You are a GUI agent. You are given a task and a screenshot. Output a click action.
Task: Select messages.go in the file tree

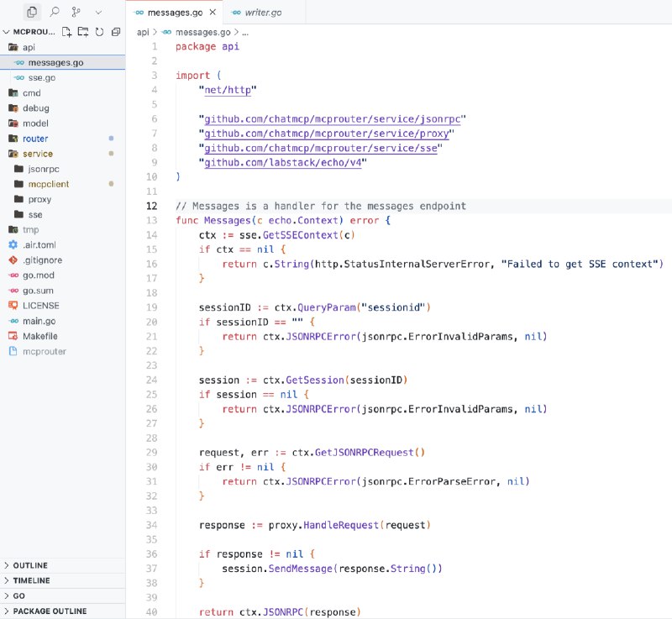click(x=62, y=62)
